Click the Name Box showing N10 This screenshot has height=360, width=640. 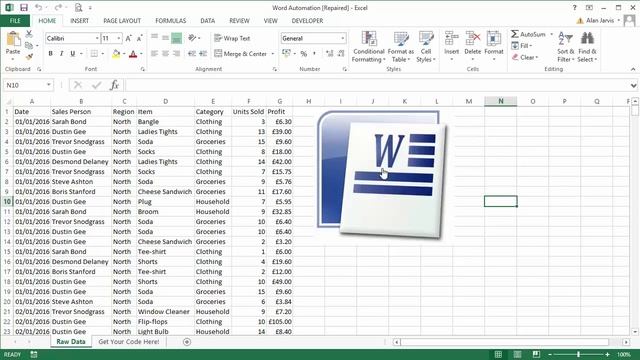coord(24,85)
